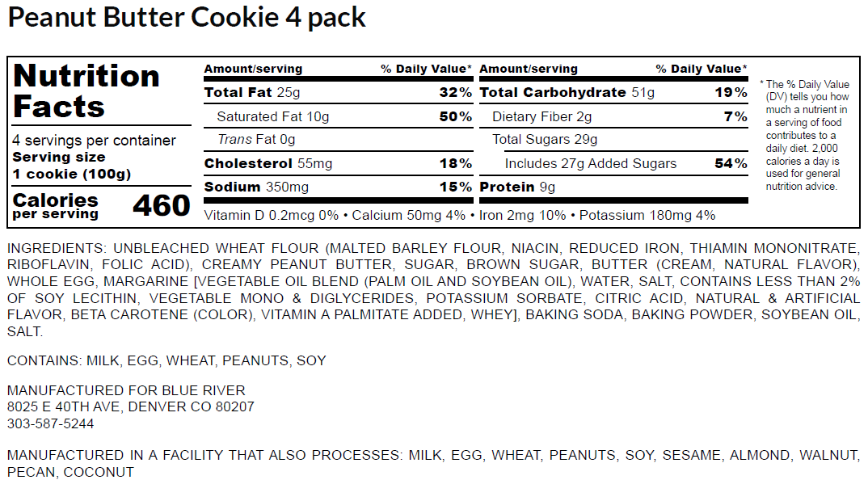Click the 460 calories value
The height and width of the screenshot is (480, 868).
pos(161,206)
